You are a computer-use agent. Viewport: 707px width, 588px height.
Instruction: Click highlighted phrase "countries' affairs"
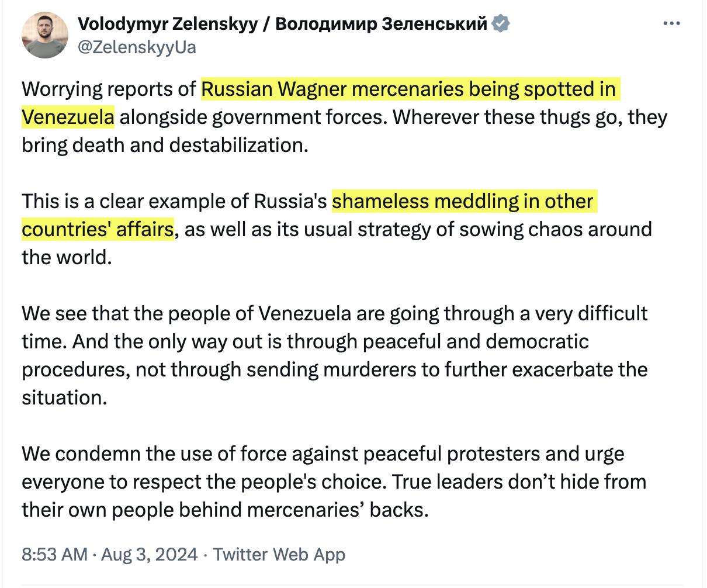pyautogui.click(x=98, y=229)
